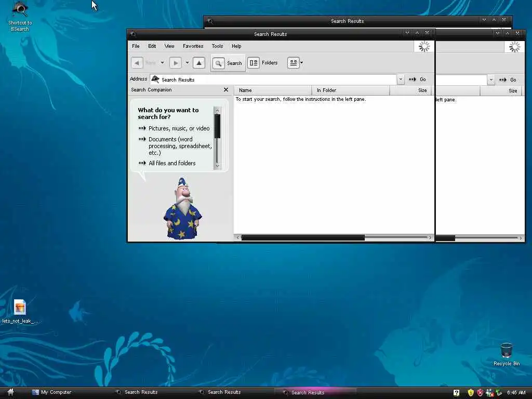The image size is (532, 399).
Task: Expand the Address dropdown in the right-hand rear window
Action: (x=491, y=79)
